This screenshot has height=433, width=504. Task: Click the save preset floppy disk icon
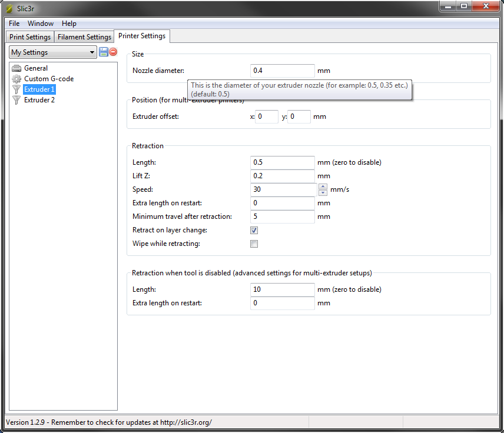(x=104, y=52)
